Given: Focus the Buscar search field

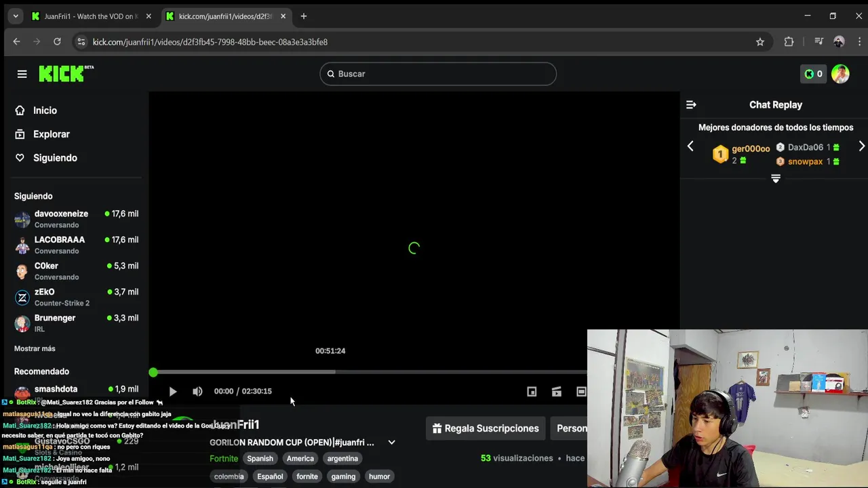Looking at the screenshot, I should coord(438,74).
